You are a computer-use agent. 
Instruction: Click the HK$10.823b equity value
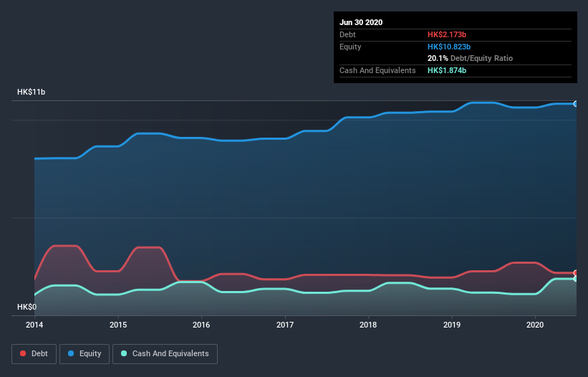[x=449, y=47]
